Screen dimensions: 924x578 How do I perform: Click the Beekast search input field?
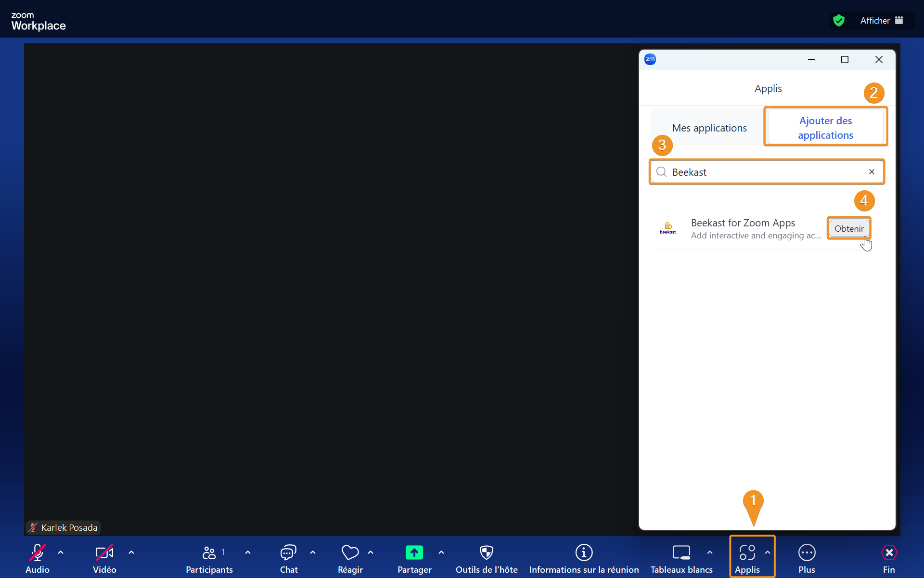pyautogui.click(x=765, y=172)
